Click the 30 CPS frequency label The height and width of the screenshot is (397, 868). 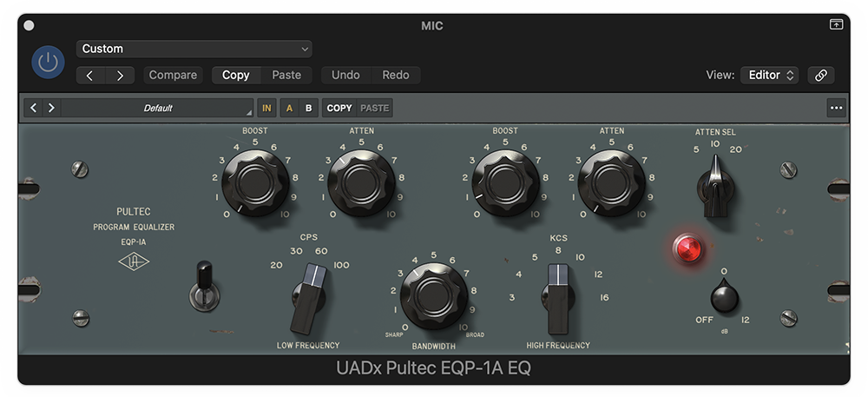click(x=297, y=251)
